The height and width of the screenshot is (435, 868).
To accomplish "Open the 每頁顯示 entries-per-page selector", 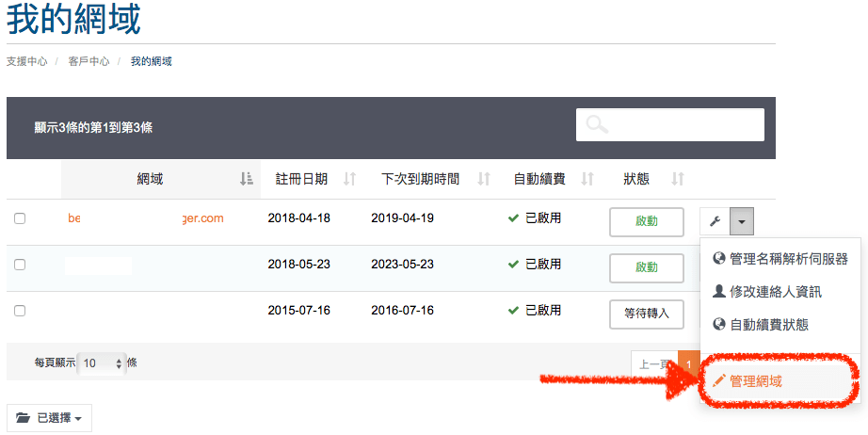I will (x=102, y=362).
